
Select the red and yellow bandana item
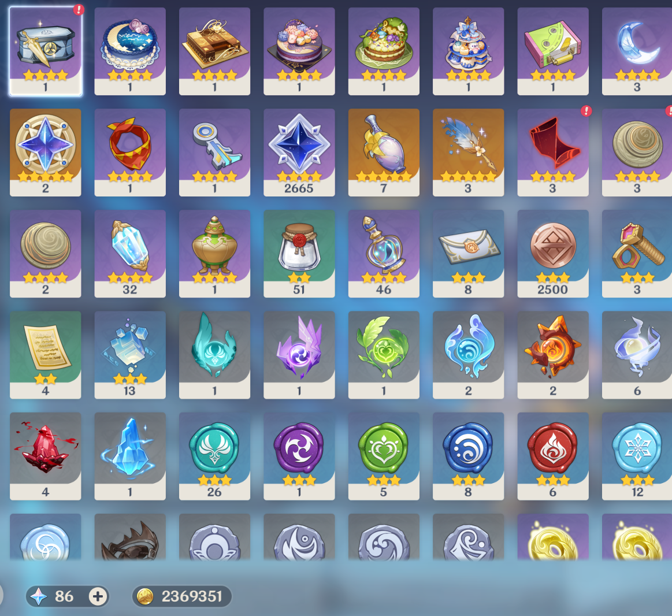click(130, 152)
